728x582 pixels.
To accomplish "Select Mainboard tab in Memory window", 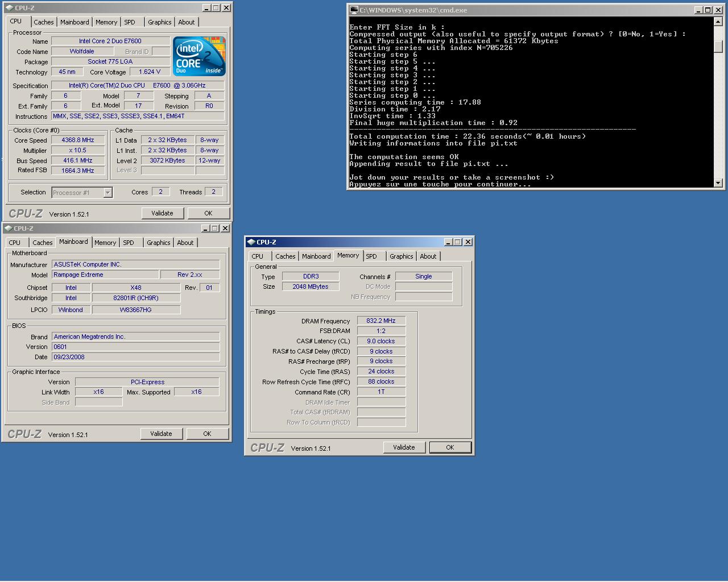I will pyautogui.click(x=316, y=256).
